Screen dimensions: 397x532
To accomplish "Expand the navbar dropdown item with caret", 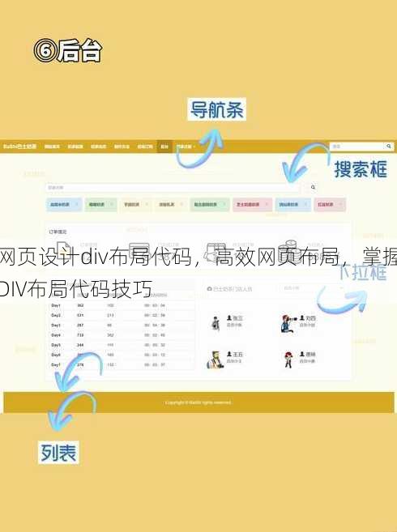I will click(186, 147).
